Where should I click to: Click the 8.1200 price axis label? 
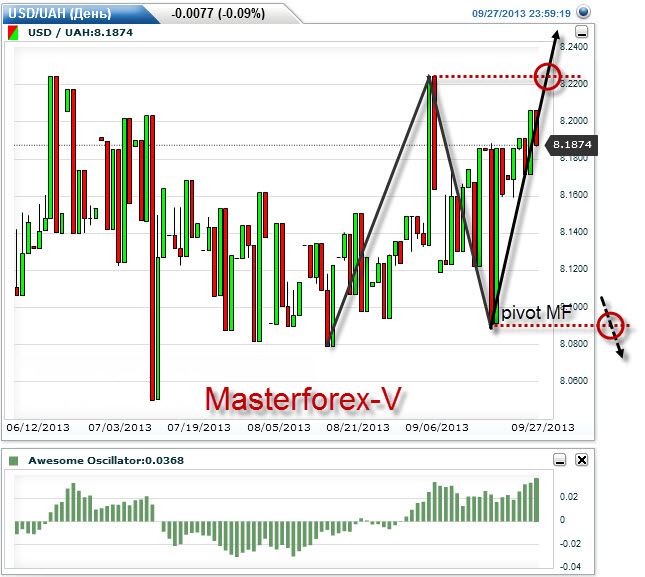pyautogui.click(x=574, y=269)
